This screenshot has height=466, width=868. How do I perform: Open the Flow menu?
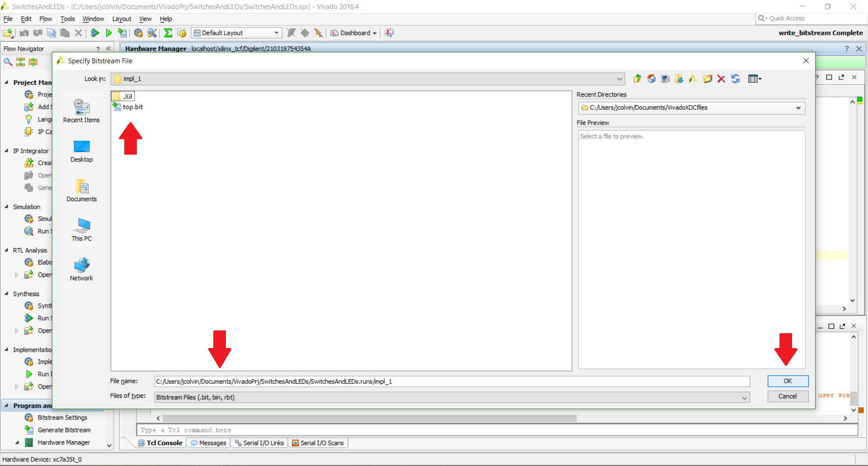46,19
